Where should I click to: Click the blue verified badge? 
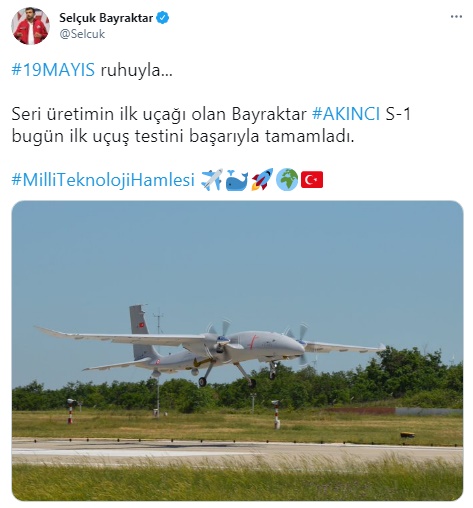(x=163, y=18)
